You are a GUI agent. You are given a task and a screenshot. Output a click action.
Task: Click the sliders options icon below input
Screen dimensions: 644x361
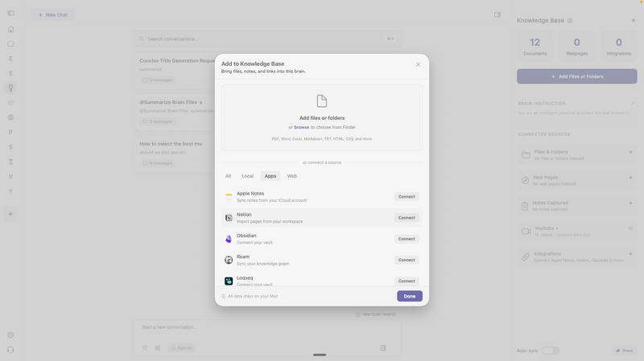pos(157,348)
